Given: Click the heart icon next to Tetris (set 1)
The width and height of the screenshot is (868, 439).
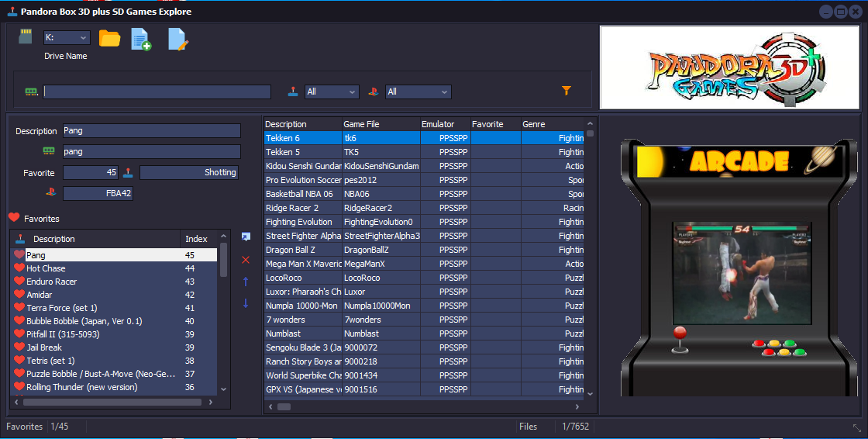Looking at the screenshot, I should pos(19,361).
